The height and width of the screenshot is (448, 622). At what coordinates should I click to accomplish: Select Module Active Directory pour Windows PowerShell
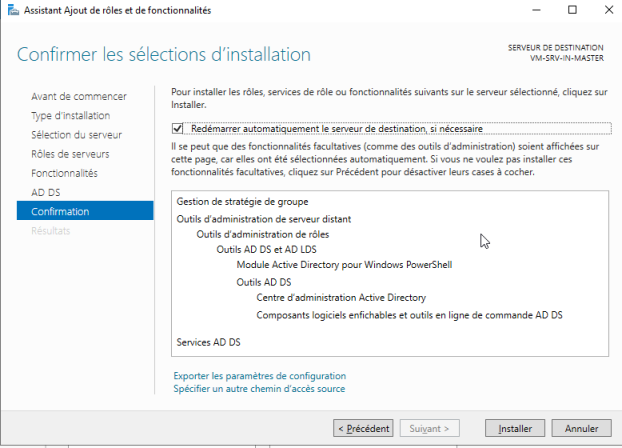[344, 265]
